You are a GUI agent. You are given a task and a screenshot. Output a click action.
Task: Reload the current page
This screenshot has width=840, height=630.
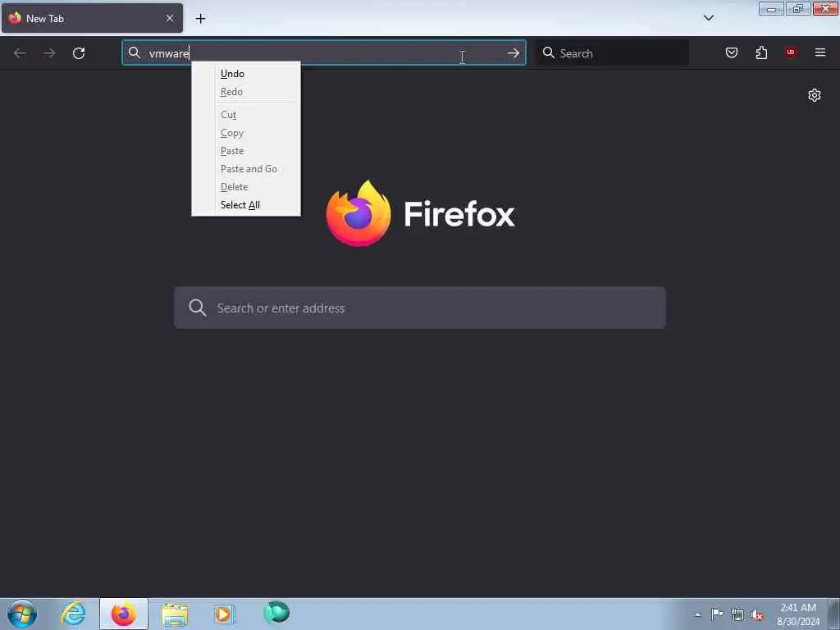79,53
